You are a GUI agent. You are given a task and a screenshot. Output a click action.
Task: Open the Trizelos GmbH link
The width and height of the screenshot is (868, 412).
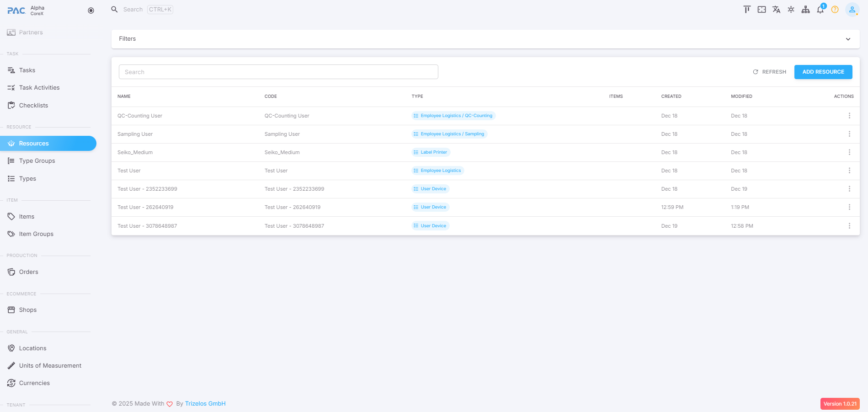(x=205, y=404)
